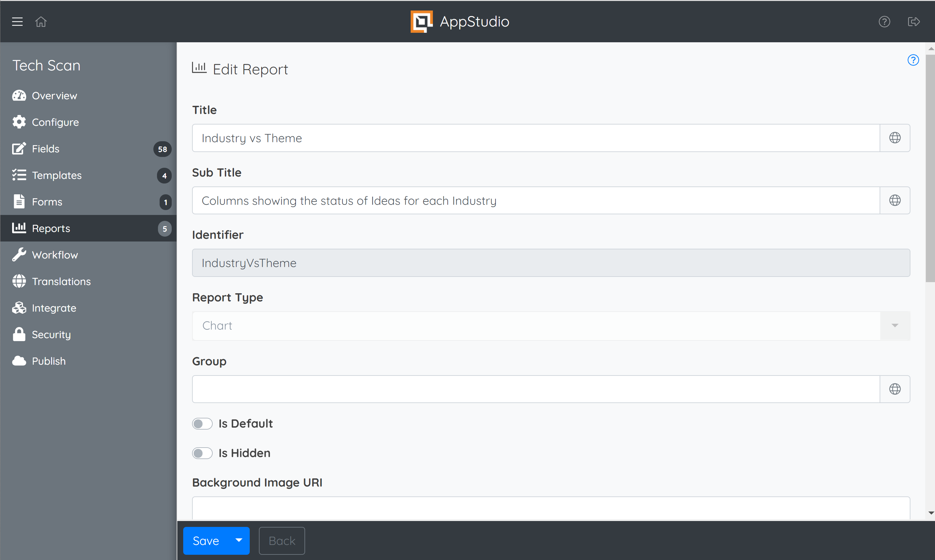Click the Fields edit icon
The width and height of the screenshot is (935, 560).
point(19,149)
